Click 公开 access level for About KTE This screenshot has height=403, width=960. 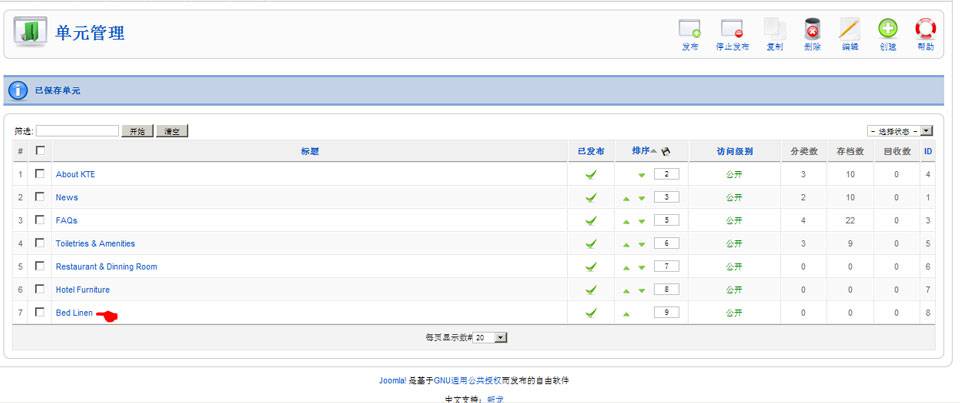(x=734, y=175)
